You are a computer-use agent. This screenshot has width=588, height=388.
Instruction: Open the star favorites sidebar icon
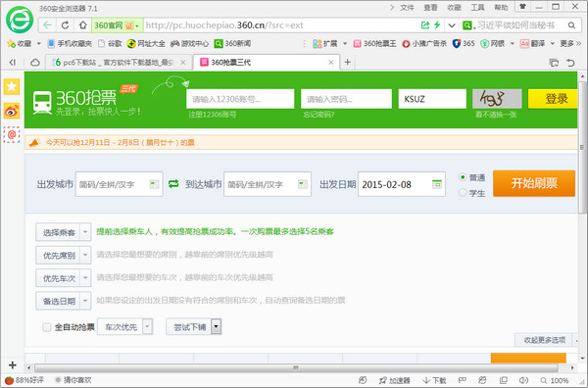tap(12, 86)
